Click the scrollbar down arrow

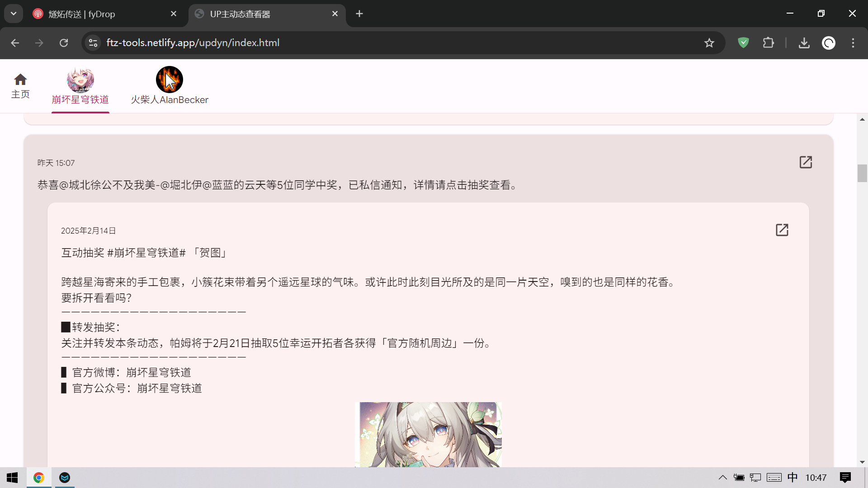tap(862, 462)
